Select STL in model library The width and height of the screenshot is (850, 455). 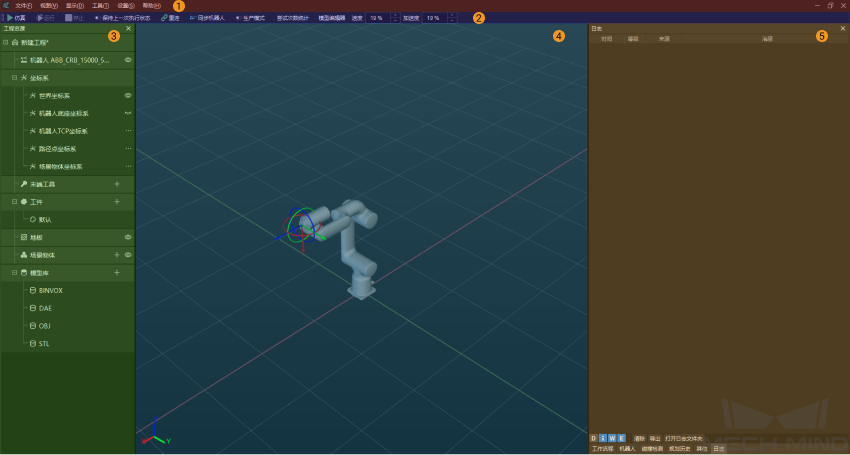click(44, 344)
